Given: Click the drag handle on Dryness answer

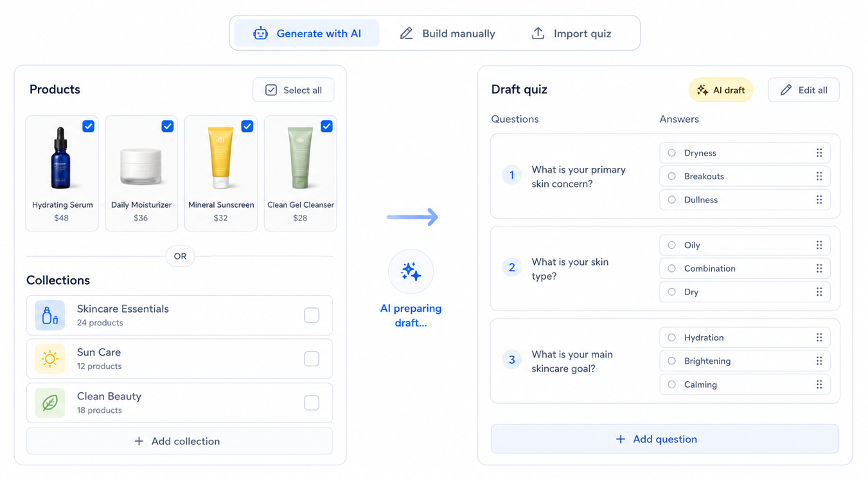Looking at the screenshot, I should pos(819,153).
